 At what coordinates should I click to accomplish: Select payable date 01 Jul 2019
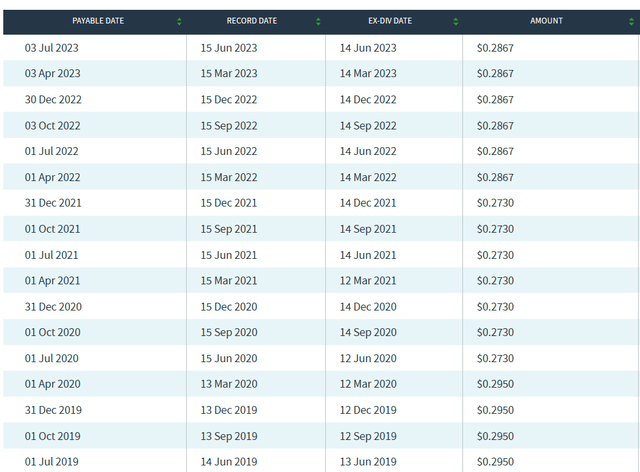click(51, 462)
